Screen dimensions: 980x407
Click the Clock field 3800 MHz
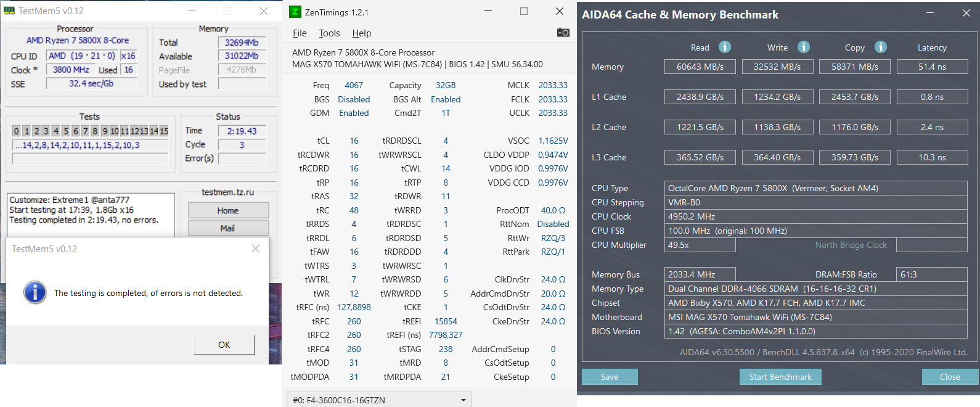(x=71, y=70)
